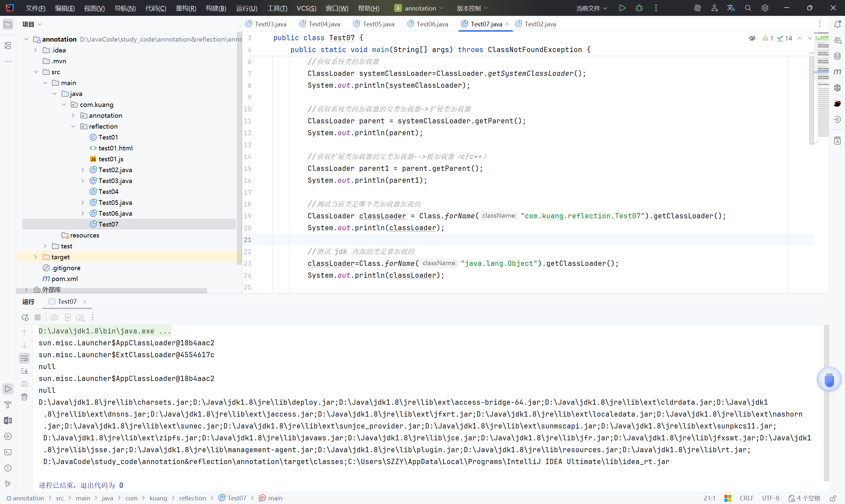Expand the target folder

coord(36,257)
